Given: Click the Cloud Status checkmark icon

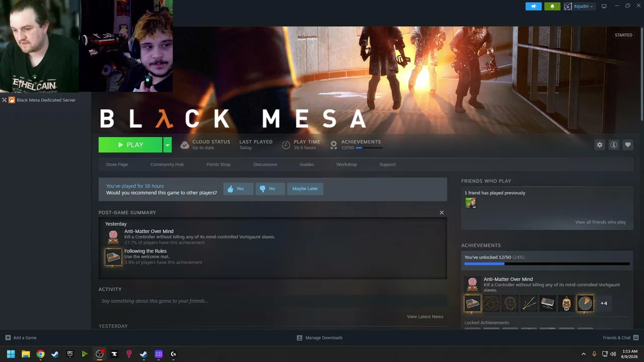Looking at the screenshot, I should point(185,145).
